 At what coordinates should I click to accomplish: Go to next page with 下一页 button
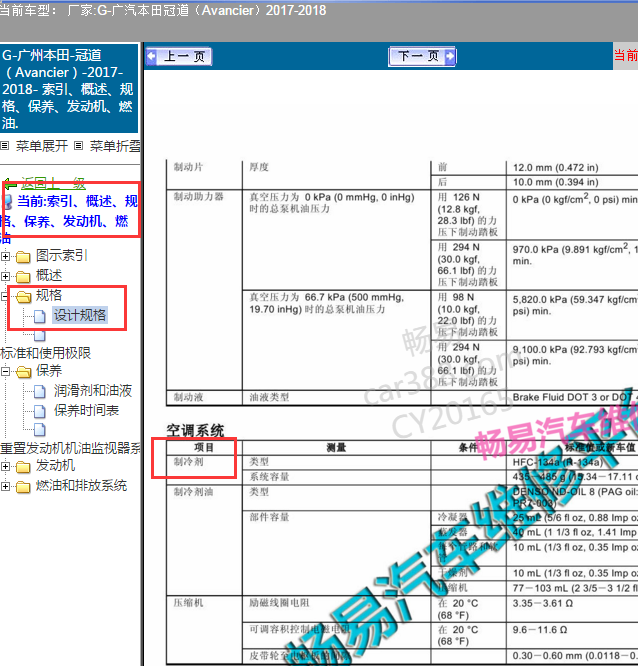pyautogui.click(x=422, y=56)
